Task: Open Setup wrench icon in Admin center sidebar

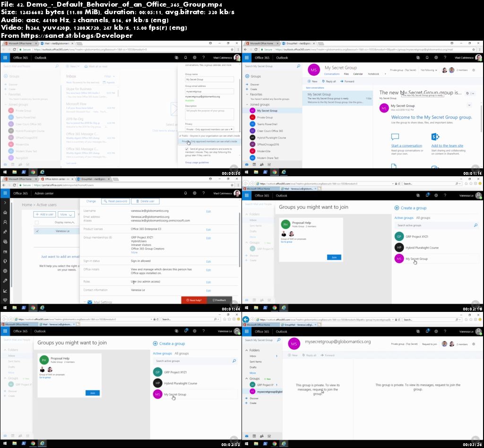Action: pos(5,281)
